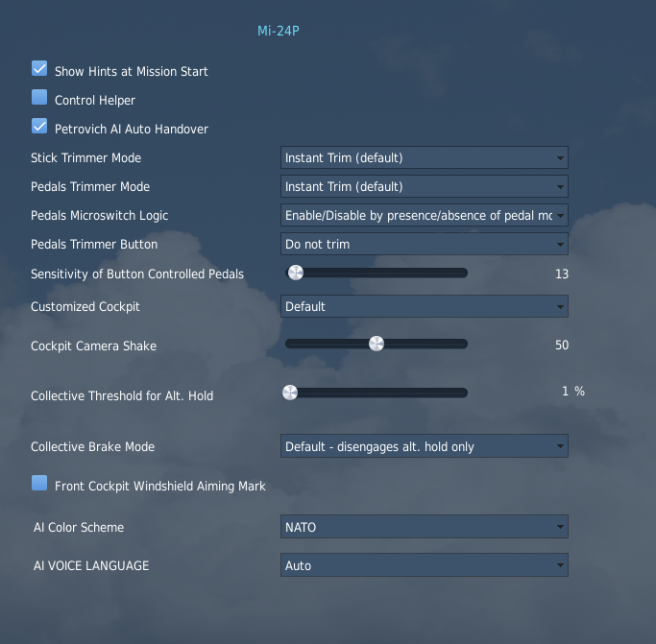Screen dimensions: 656x644
Task: Open the Pedals Trimmer Mode dropdown
Action: (x=425, y=186)
